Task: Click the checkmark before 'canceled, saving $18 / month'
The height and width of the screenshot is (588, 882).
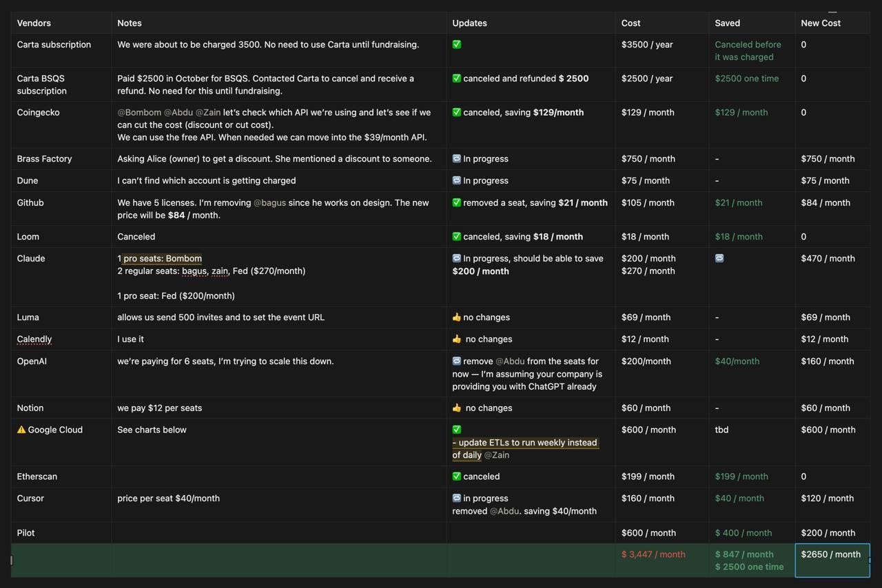Action: pyautogui.click(x=456, y=236)
